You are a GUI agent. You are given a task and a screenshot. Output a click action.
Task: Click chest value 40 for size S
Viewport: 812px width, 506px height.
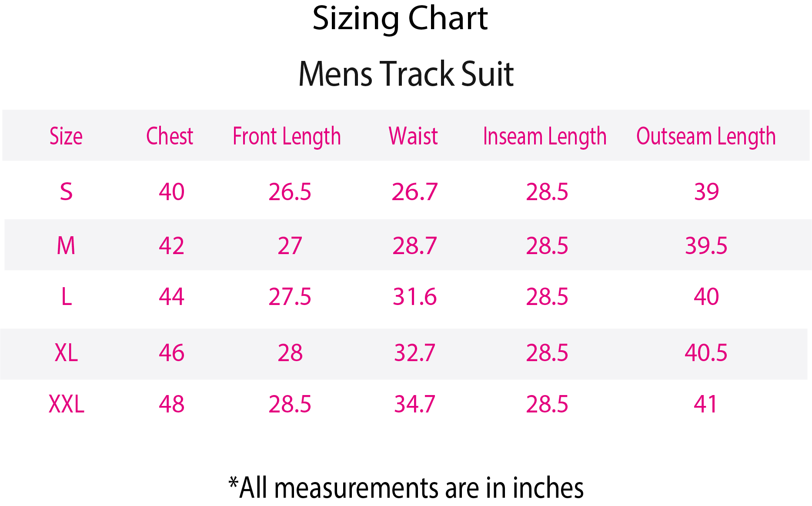(171, 192)
